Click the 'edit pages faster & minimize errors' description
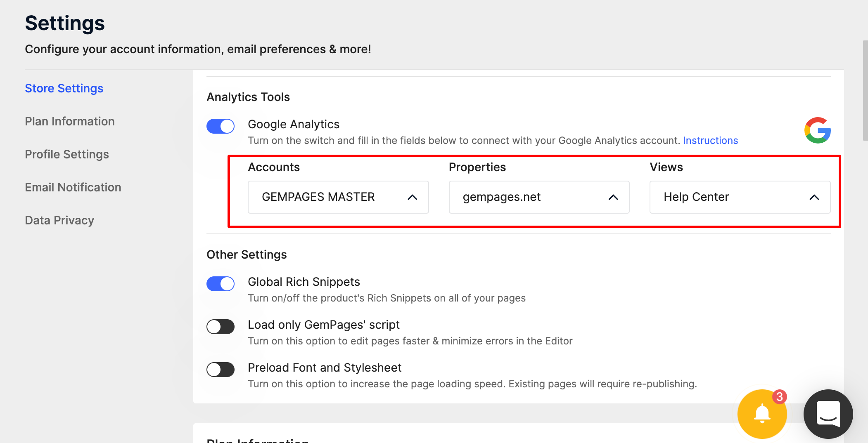Image resolution: width=868 pixels, height=443 pixels. pos(410,341)
